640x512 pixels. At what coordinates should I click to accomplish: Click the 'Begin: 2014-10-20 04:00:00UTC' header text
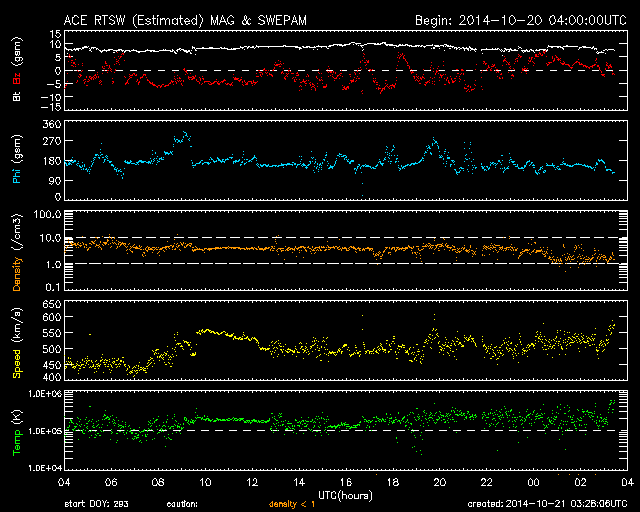tap(521, 20)
